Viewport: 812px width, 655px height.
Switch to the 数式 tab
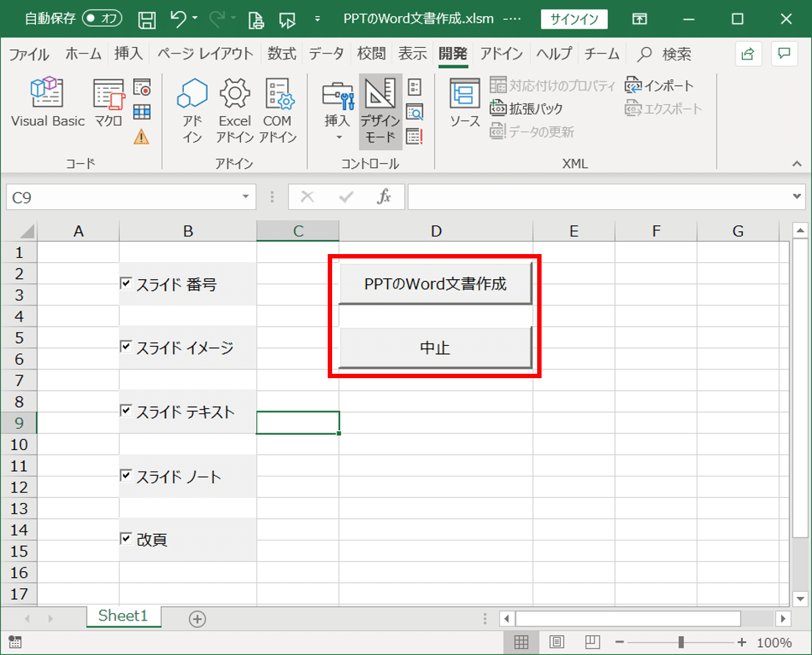click(281, 54)
